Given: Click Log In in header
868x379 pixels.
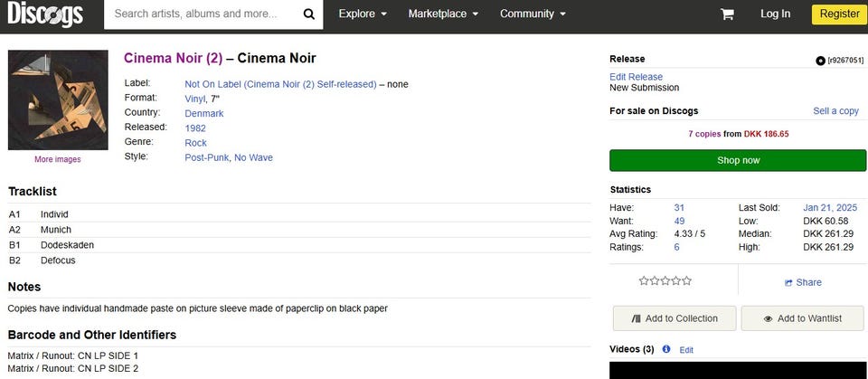Looking at the screenshot, I should (x=775, y=14).
